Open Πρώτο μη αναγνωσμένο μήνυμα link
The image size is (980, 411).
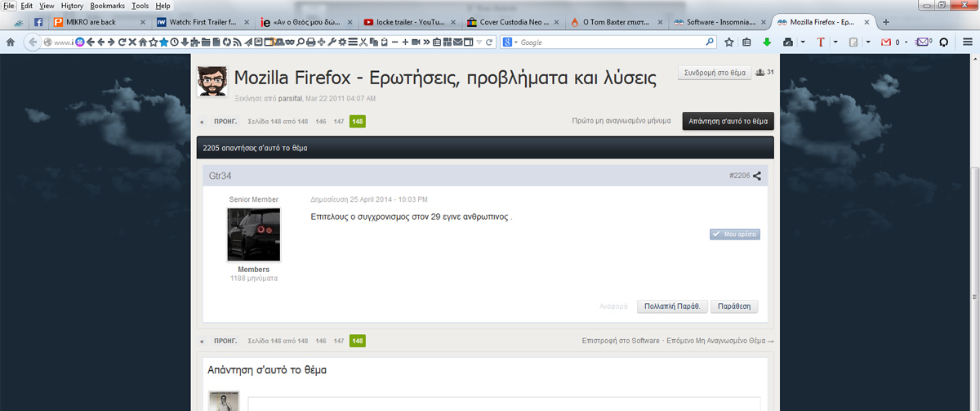click(621, 121)
